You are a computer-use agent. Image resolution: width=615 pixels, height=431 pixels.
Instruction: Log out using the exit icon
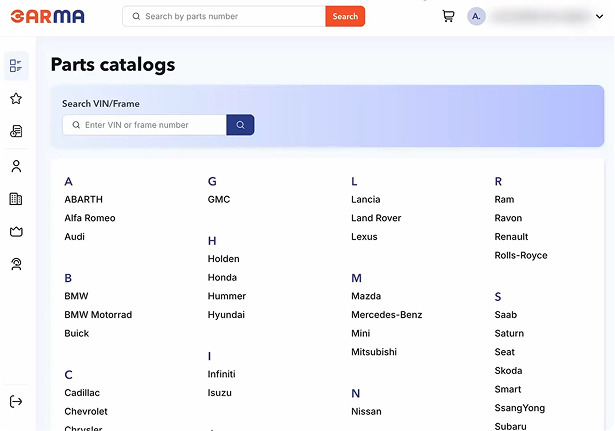click(16, 402)
